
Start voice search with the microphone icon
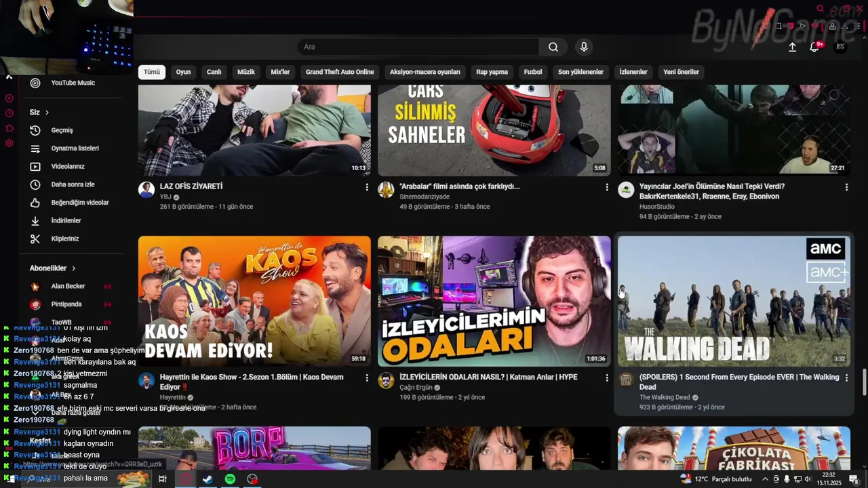(x=584, y=47)
